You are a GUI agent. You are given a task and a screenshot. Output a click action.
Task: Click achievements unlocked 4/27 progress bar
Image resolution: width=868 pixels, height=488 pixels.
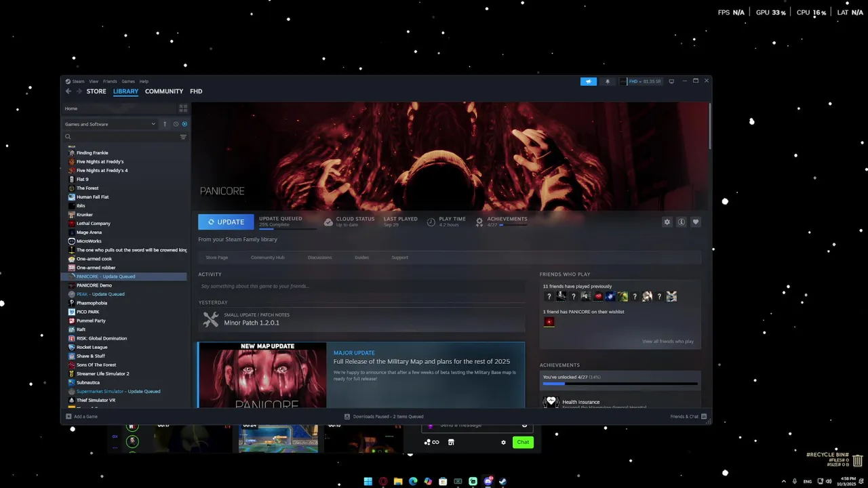(x=620, y=384)
